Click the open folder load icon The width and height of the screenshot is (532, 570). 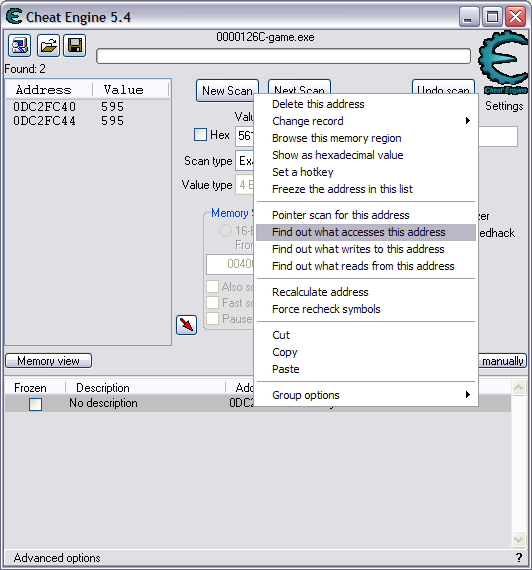point(48,46)
